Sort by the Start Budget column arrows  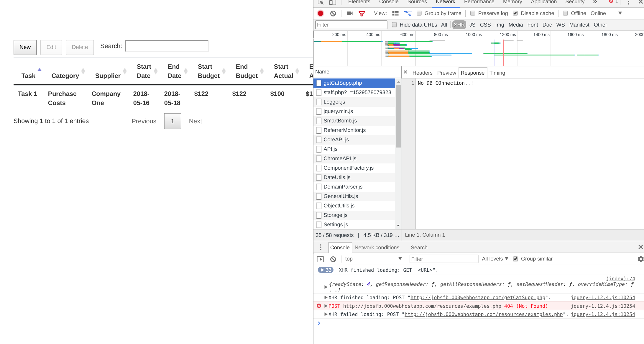tap(224, 71)
